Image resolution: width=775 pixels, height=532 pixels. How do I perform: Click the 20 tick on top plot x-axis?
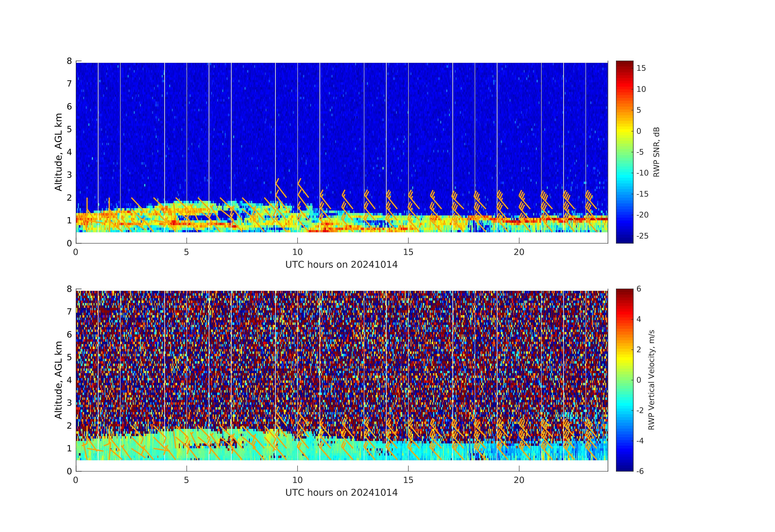[519, 252]
